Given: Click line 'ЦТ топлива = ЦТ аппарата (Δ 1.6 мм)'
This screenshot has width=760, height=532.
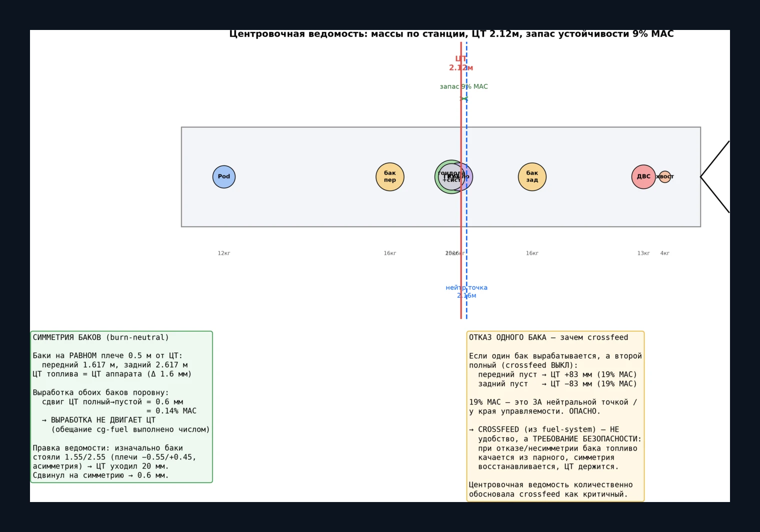Looking at the screenshot, I should click(x=112, y=374).
